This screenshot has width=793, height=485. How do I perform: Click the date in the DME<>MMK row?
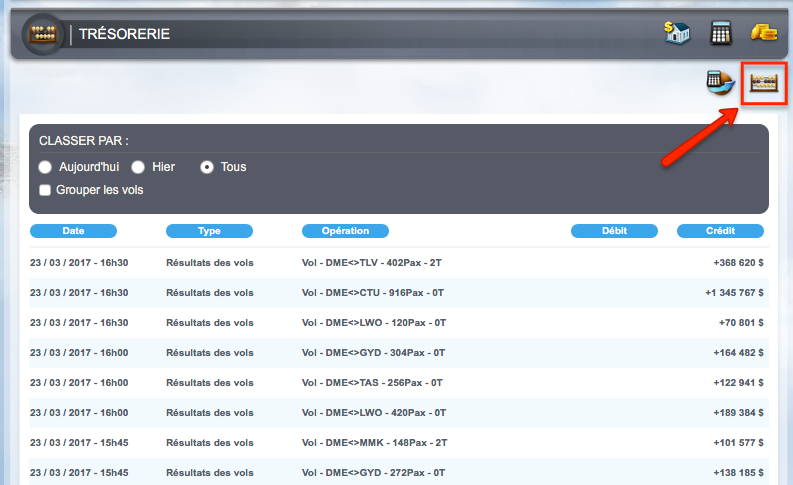(x=79, y=443)
